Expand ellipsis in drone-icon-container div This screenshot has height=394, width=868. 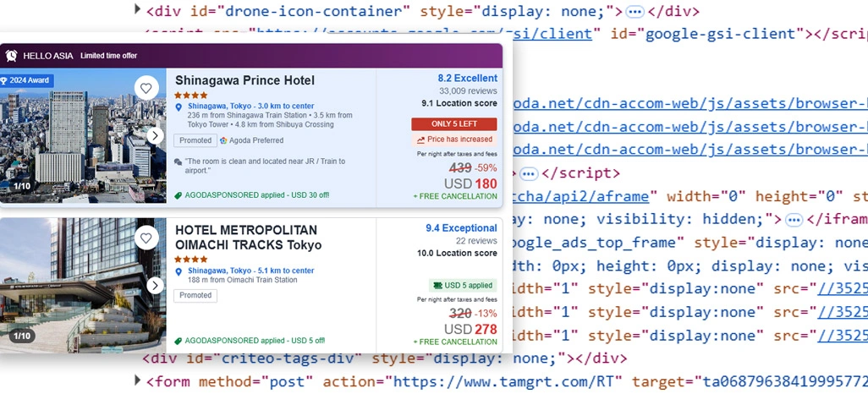point(635,12)
